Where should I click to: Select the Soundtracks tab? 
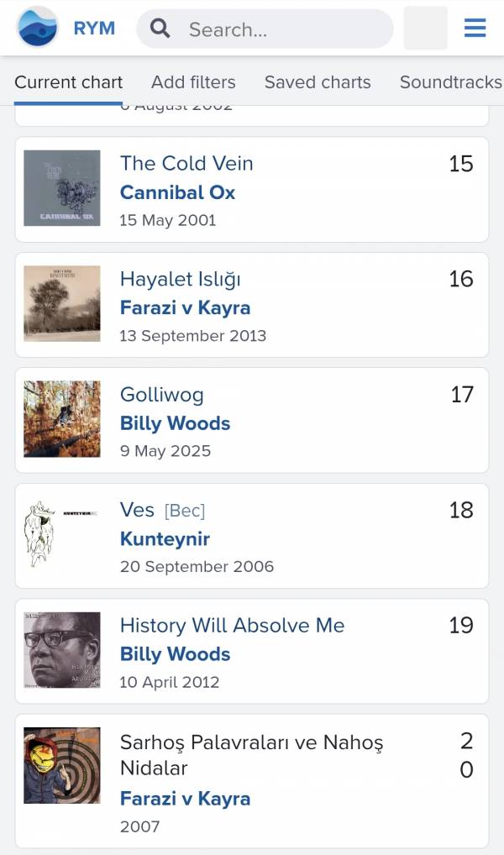click(451, 82)
